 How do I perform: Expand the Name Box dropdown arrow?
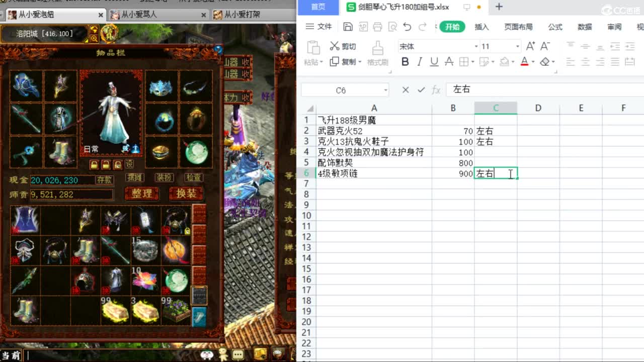(385, 90)
